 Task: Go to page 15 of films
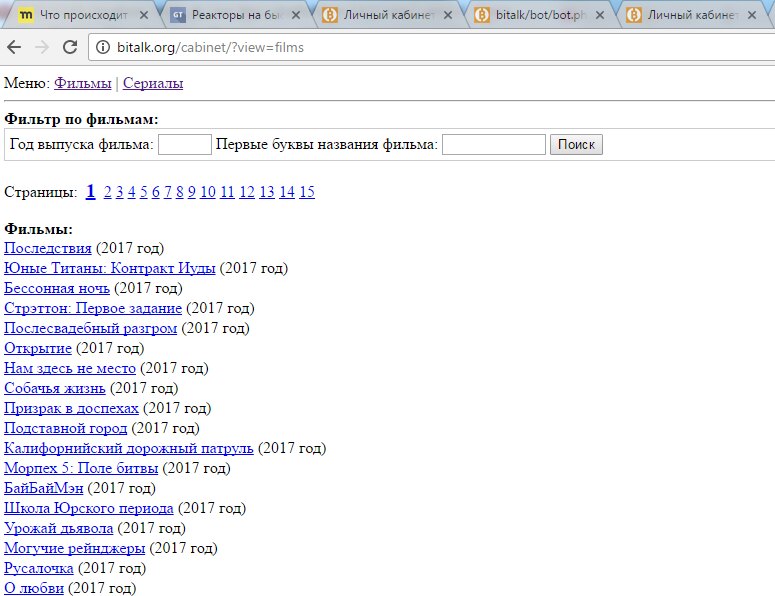coord(306,192)
